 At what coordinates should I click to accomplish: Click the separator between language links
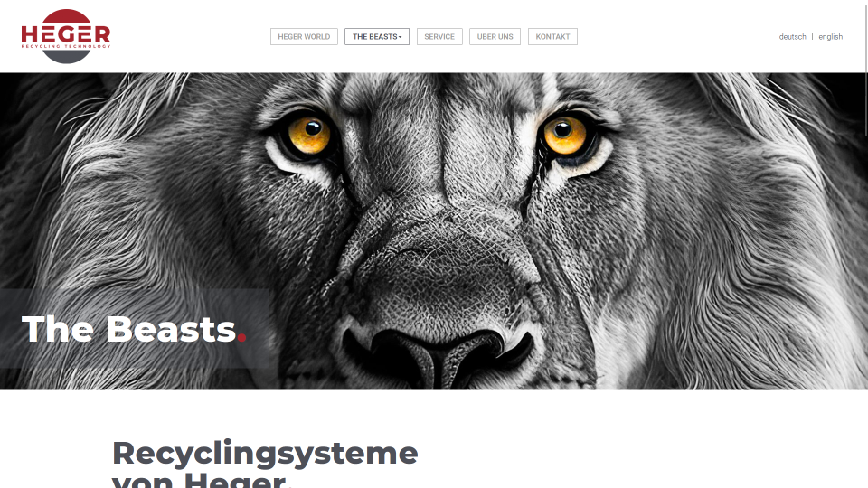813,36
